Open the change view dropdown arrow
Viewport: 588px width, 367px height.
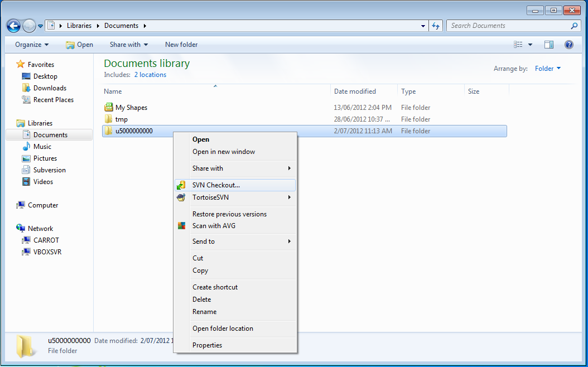[529, 44]
